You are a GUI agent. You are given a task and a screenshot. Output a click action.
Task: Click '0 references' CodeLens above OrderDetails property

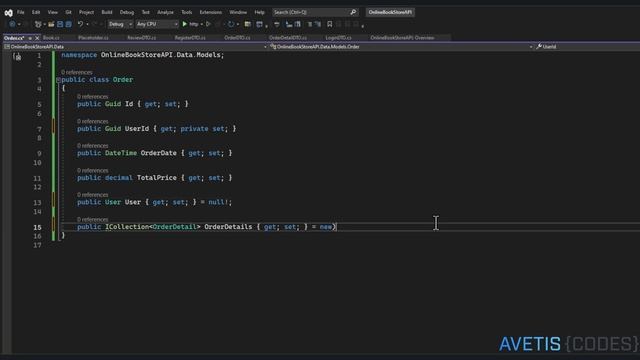click(93, 220)
